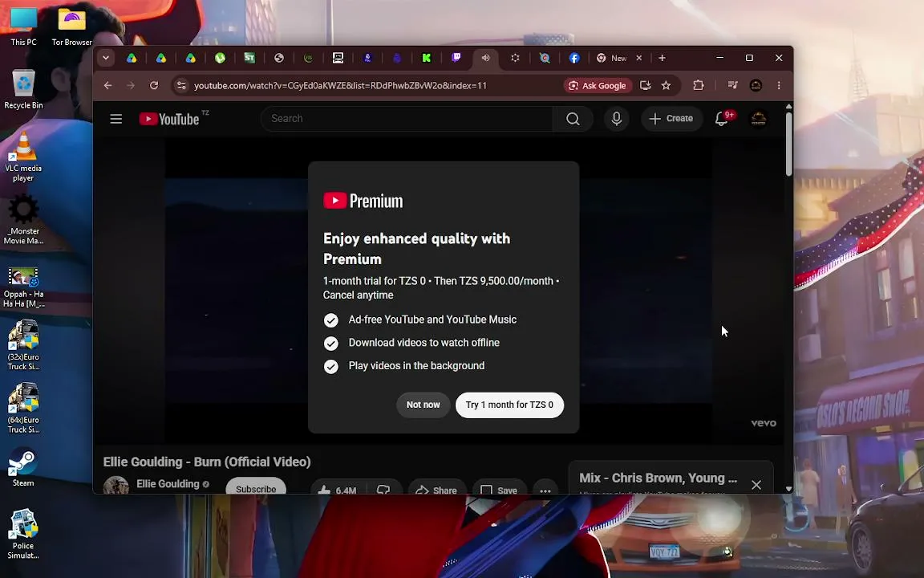Open the YouTube hamburger guide menu
Image resolution: width=924 pixels, height=578 pixels.
[x=116, y=119]
